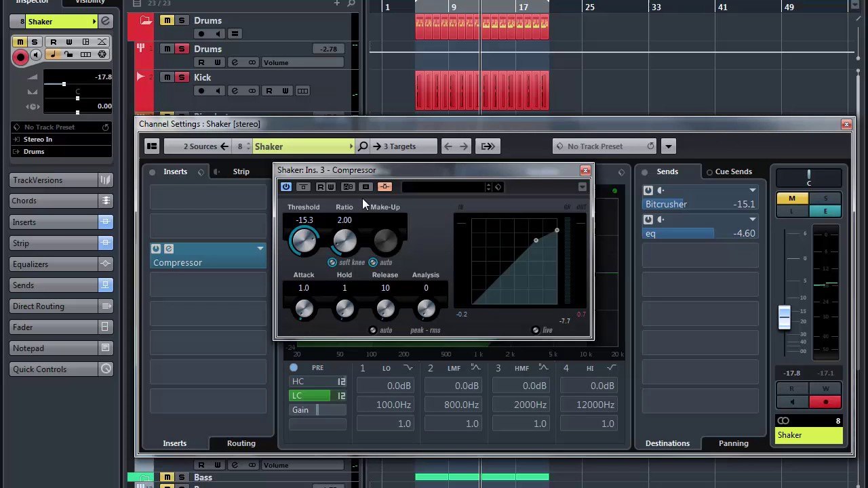This screenshot has width=868, height=488.
Task: Open the Bitcrusher send destination dropdown
Action: (752, 190)
